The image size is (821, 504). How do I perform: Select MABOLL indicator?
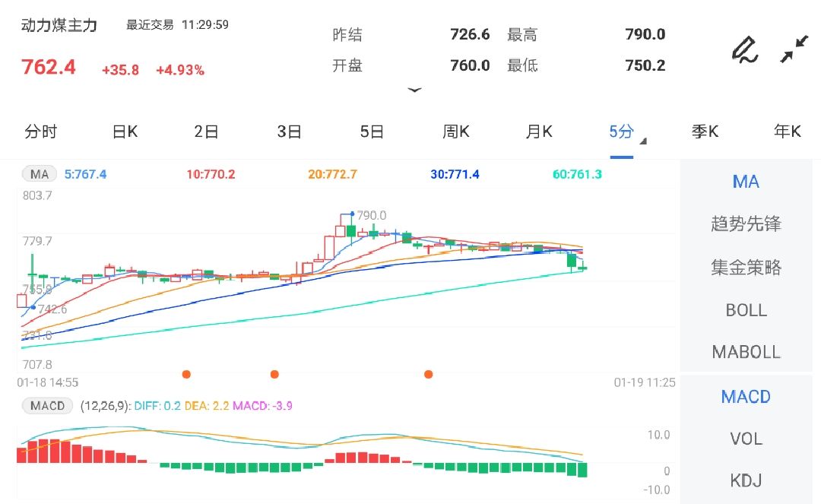[746, 352]
